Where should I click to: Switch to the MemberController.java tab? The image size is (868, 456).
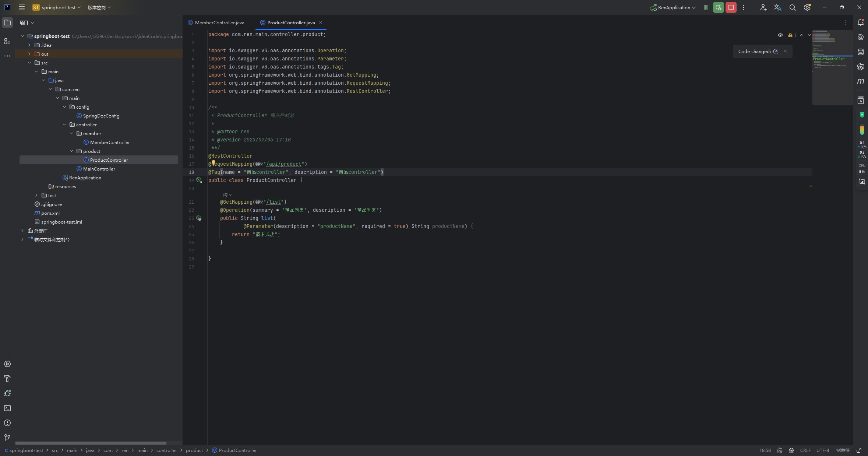219,22
